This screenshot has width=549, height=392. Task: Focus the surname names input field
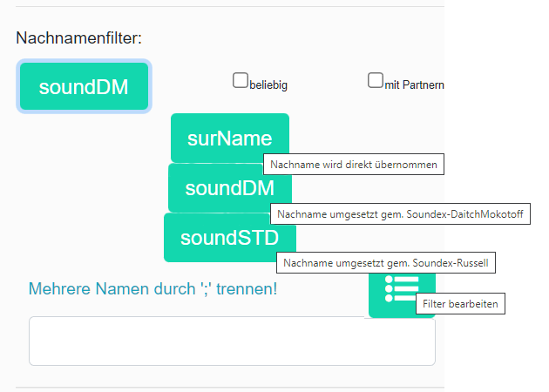coord(232,341)
